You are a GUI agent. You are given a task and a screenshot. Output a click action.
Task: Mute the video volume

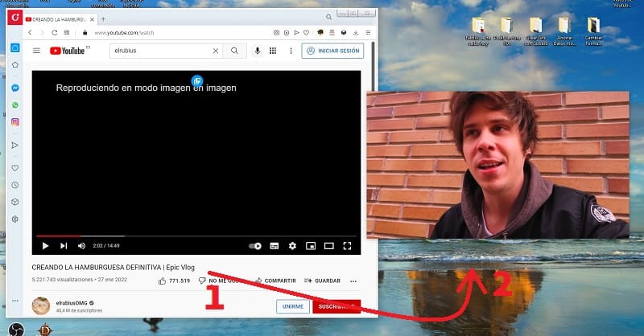click(x=81, y=246)
